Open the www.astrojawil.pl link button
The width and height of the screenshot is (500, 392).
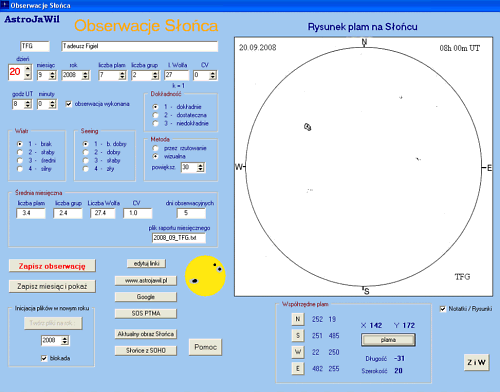[146, 280]
